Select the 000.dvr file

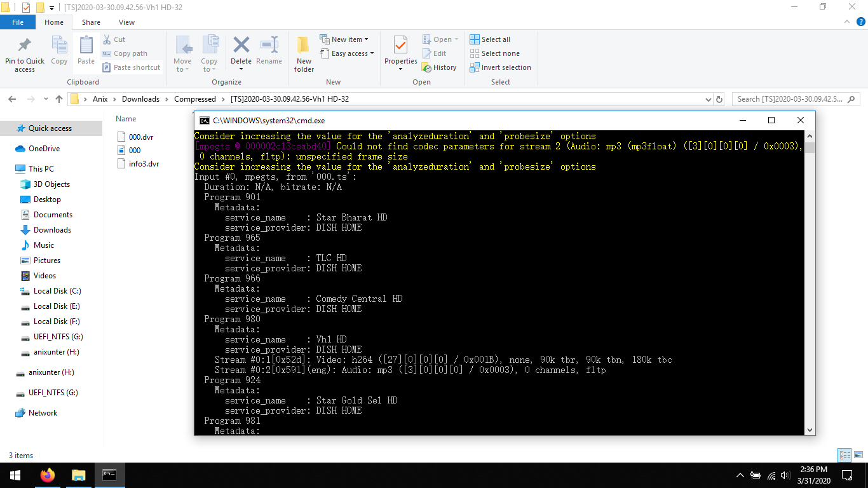(x=135, y=137)
